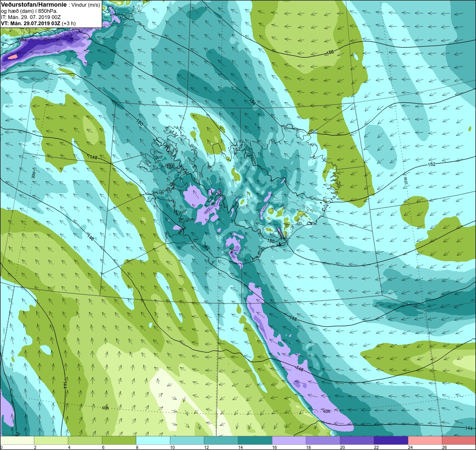Click the 152 contour label over northern Iceland
Screen dimensions: 476x450
point(237,149)
